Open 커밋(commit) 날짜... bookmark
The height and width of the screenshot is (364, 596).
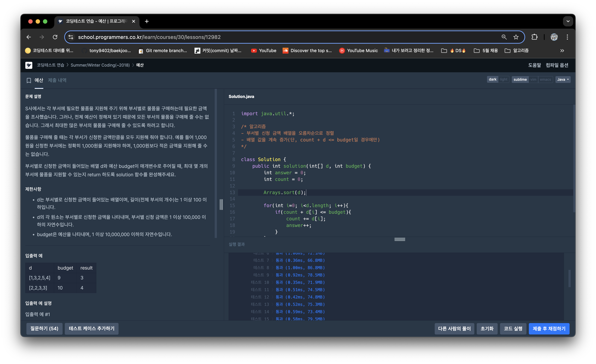218,51
